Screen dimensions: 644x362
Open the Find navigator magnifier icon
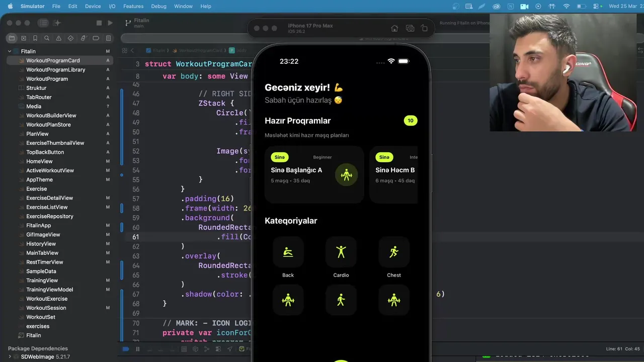point(47,38)
